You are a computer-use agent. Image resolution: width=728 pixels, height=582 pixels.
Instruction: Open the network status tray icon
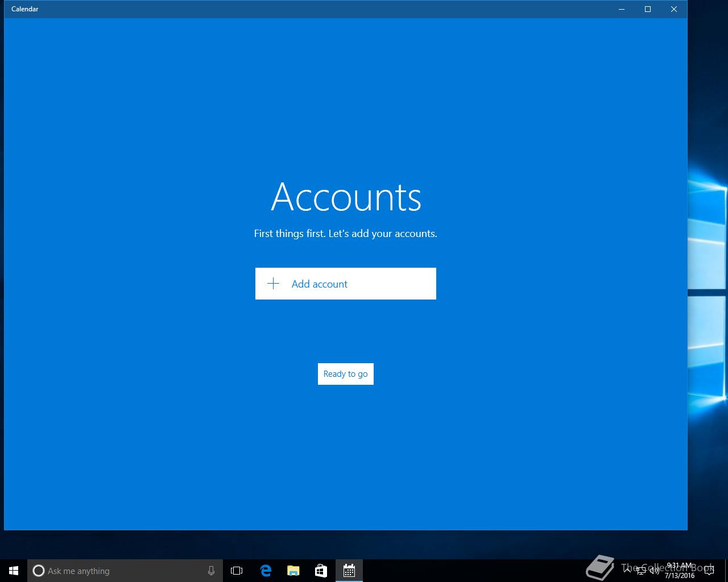click(641, 571)
